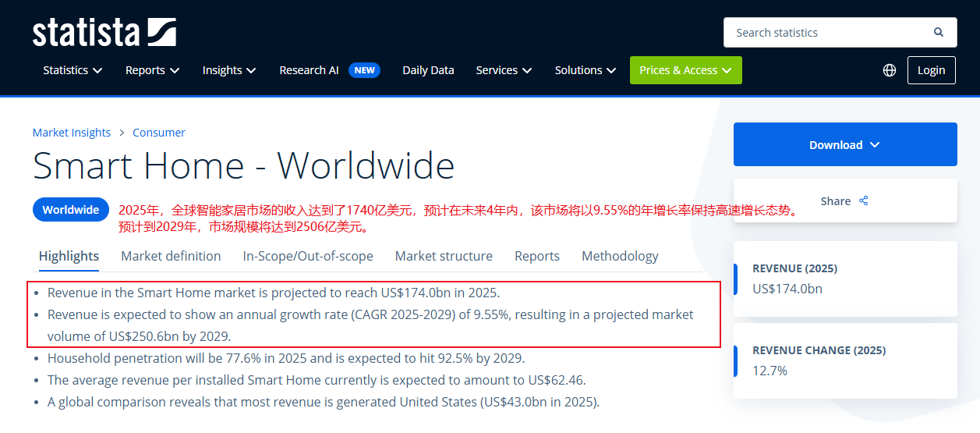Click the search magnifier icon
This screenshot has width=980, height=433.
click(939, 33)
